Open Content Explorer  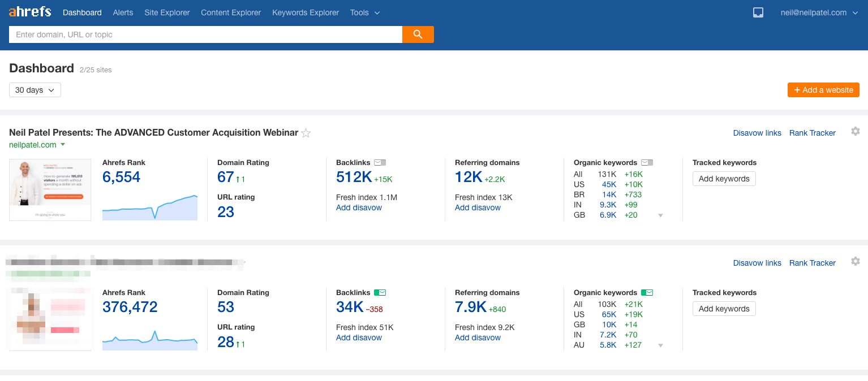pyautogui.click(x=231, y=12)
